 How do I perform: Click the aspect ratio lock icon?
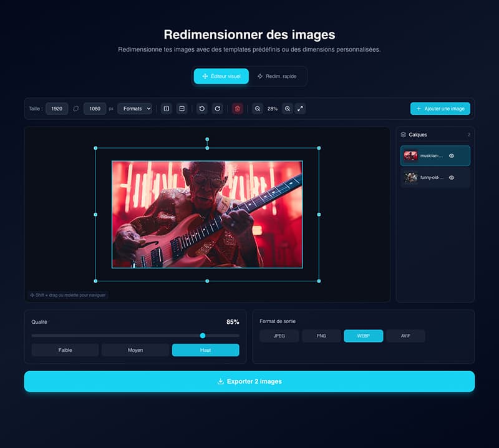click(x=76, y=109)
